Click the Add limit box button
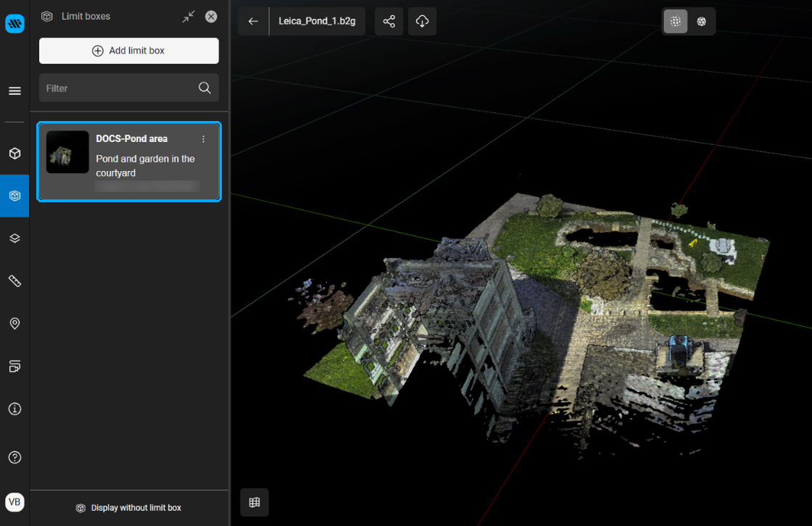The width and height of the screenshot is (812, 526). coord(129,51)
